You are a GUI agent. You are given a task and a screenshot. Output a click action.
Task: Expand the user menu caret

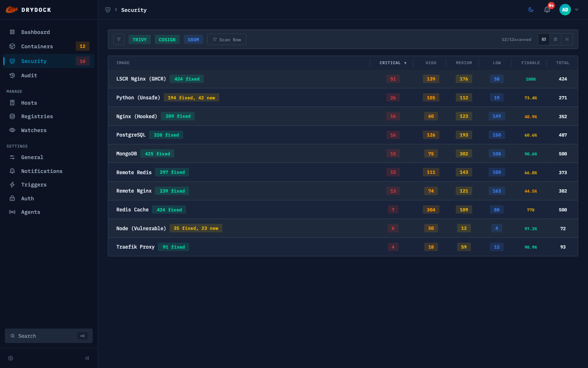[577, 10]
